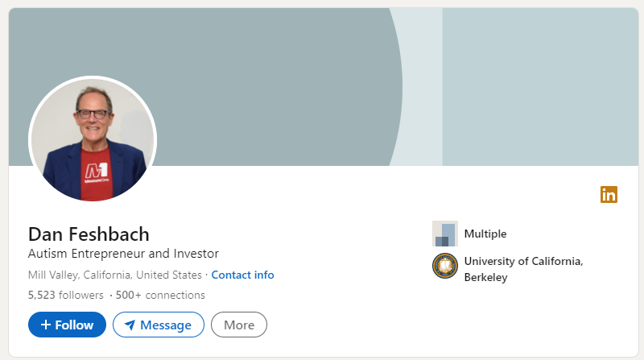Screen dimensions: 644x360
Task: Click the plus icon on the Follow button
Action: click(x=46, y=325)
